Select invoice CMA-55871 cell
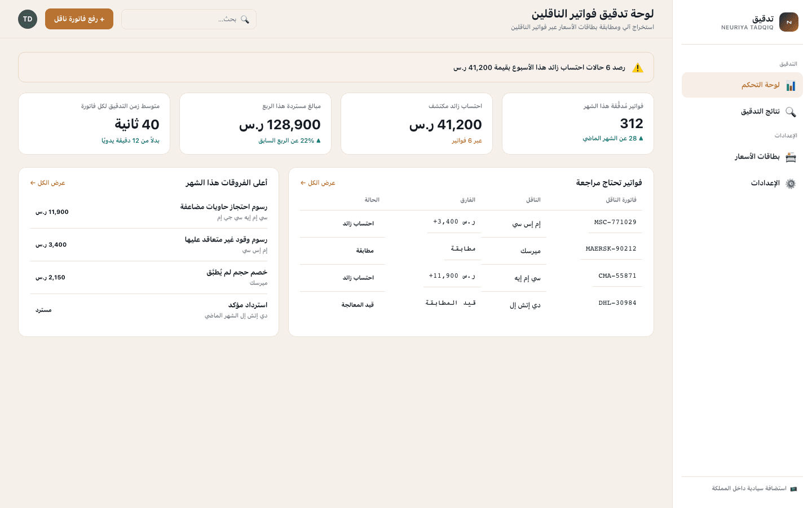The image size is (812, 508). tap(617, 276)
